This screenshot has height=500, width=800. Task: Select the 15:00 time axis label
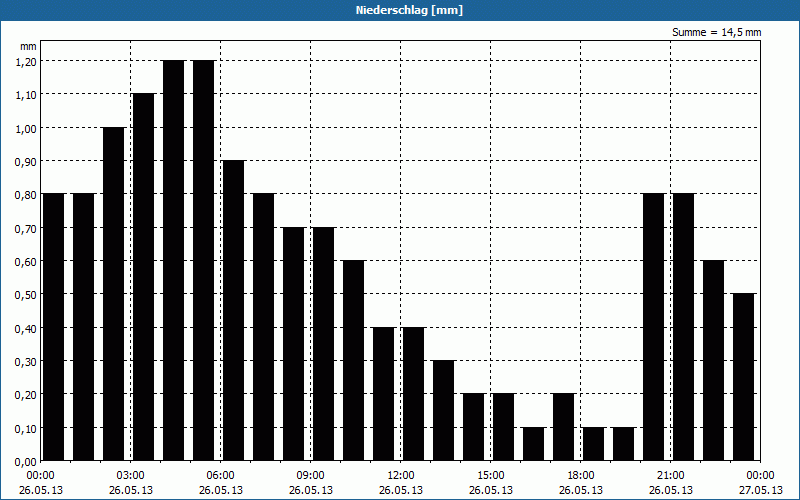pos(491,476)
